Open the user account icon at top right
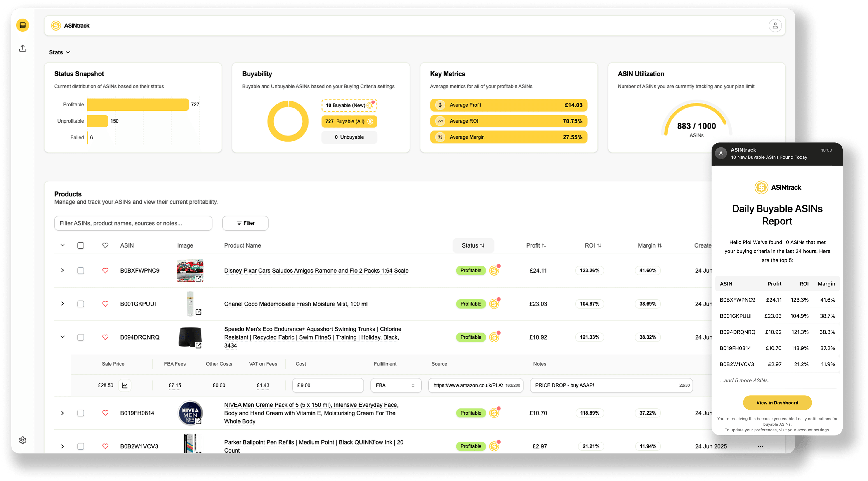 (x=775, y=25)
